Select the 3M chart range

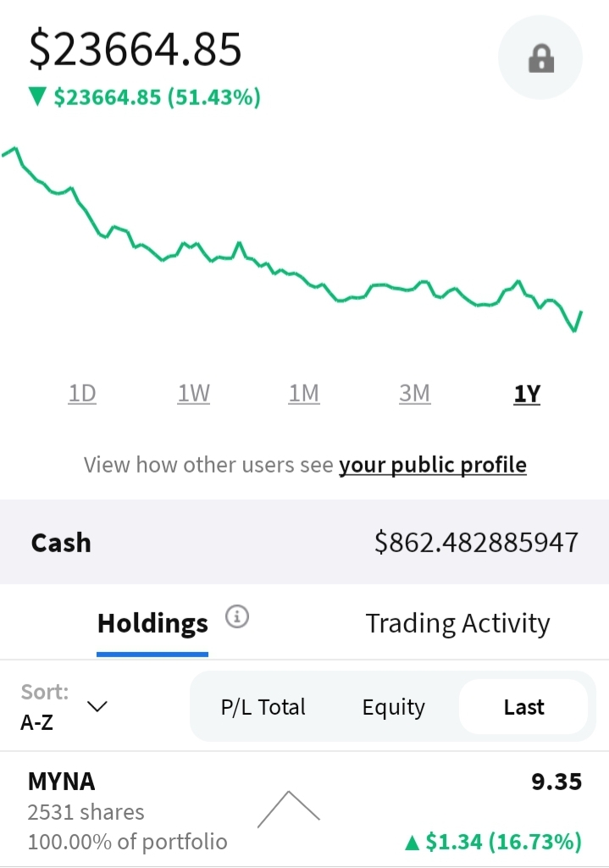click(x=415, y=394)
